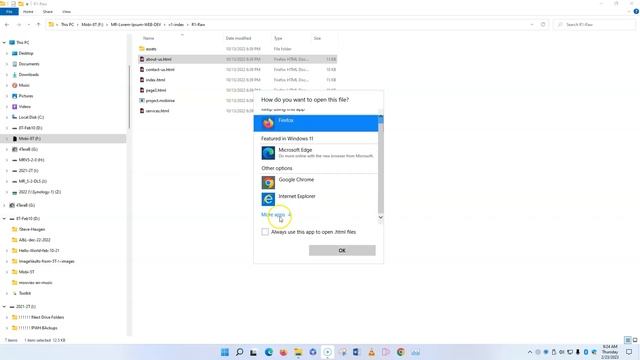Open the Steve-Haugen folder
The width and height of the screenshot is (640, 360).
click(x=31, y=229)
